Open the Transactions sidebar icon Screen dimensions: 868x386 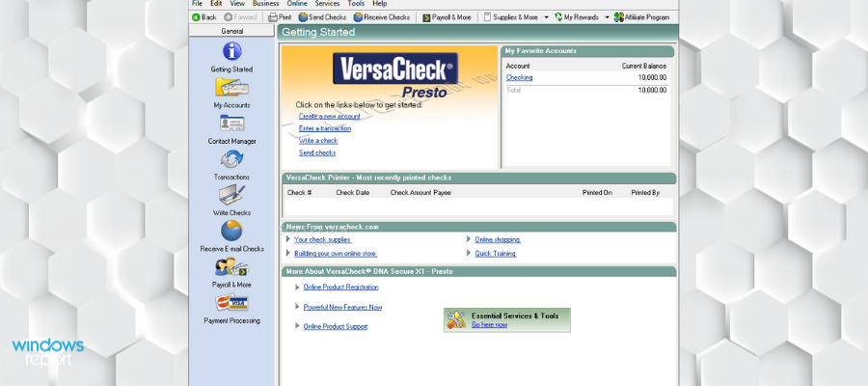231,159
